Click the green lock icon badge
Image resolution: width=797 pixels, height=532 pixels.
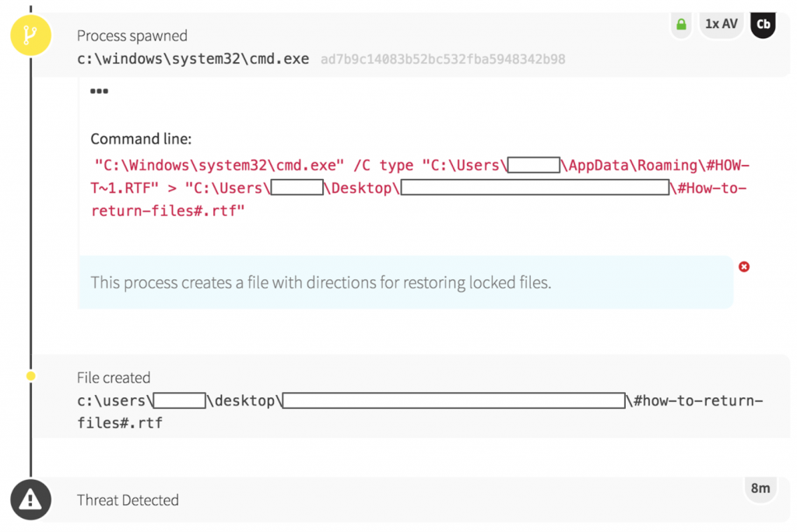click(x=681, y=25)
